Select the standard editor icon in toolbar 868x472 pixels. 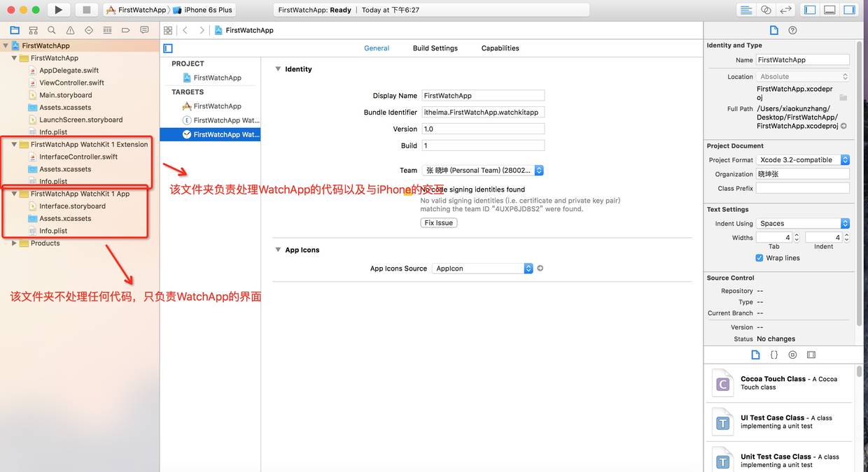[x=746, y=10]
